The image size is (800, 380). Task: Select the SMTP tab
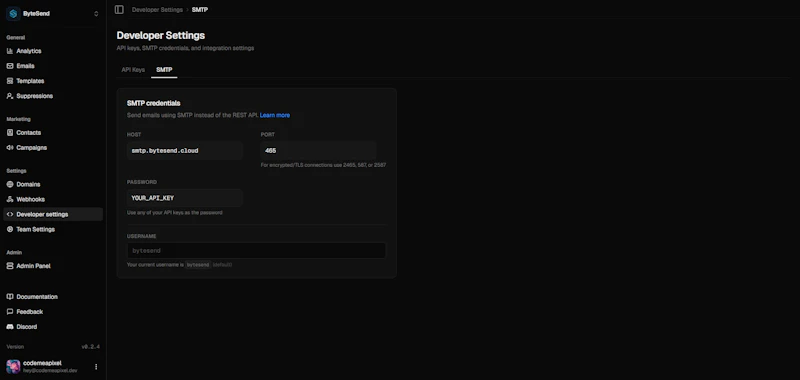164,70
